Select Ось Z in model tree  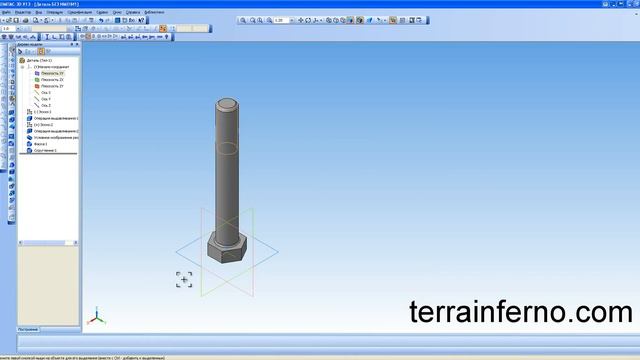(46, 106)
